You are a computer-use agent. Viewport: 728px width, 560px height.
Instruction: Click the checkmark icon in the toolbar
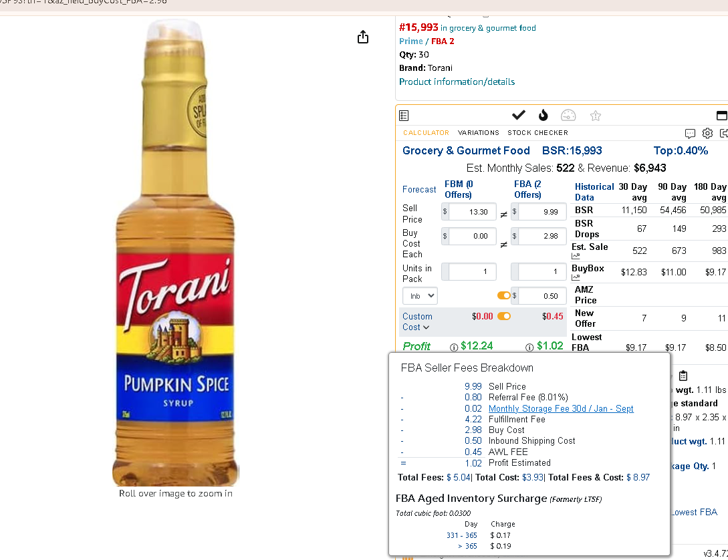[x=518, y=114]
